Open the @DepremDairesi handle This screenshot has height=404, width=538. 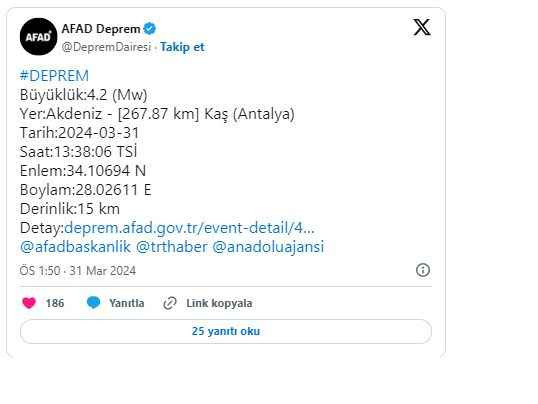click(x=106, y=47)
